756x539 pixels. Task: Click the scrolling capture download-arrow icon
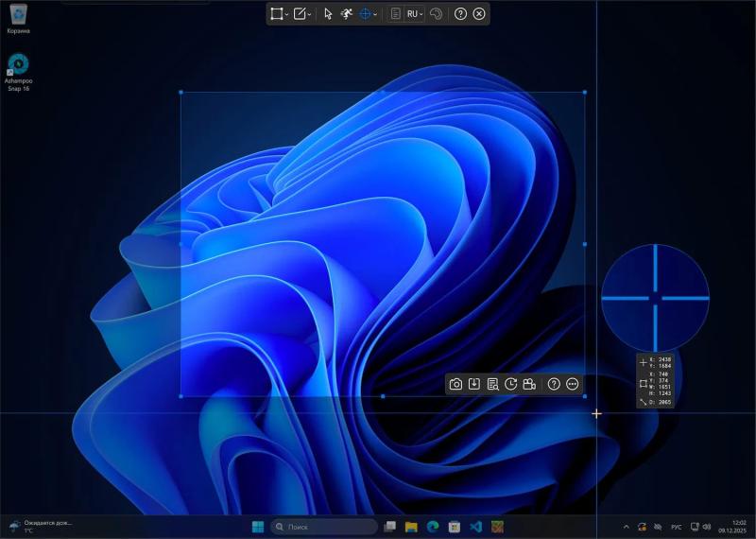pos(474,384)
